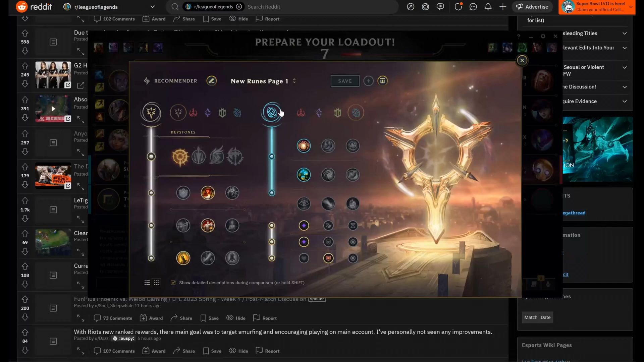The image size is (644, 362).
Task: Select Sorcery as the primary rune path
Action: (208, 113)
